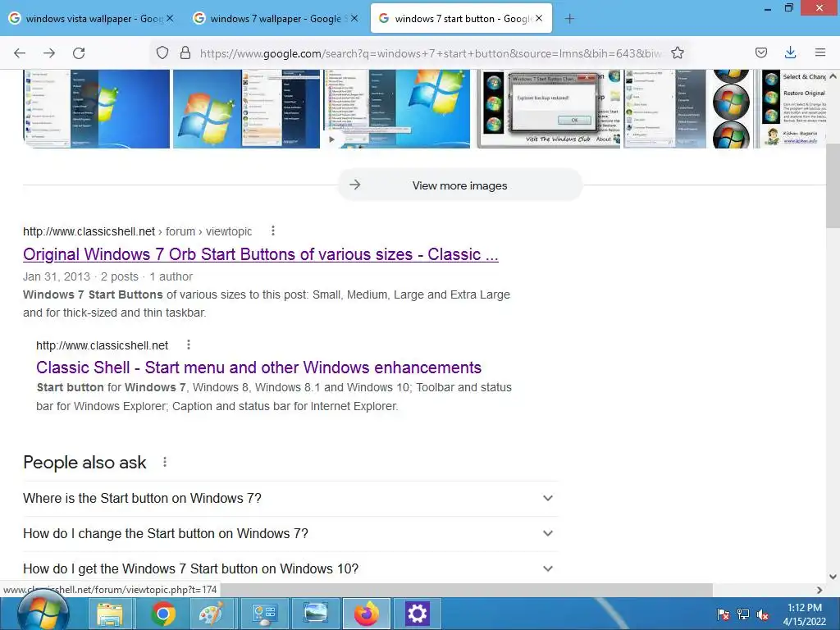The height and width of the screenshot is (630, 840).
Task: Switch to Firefox taskbar button
Action: [367, 614]
